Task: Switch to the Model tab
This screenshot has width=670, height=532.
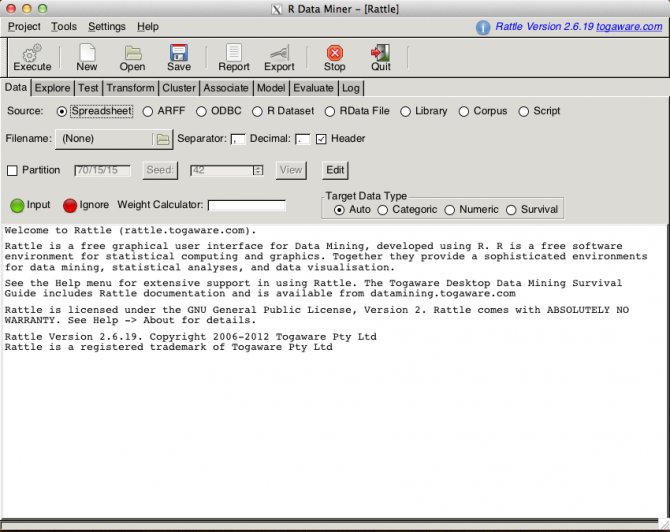Action: (270, 88)
